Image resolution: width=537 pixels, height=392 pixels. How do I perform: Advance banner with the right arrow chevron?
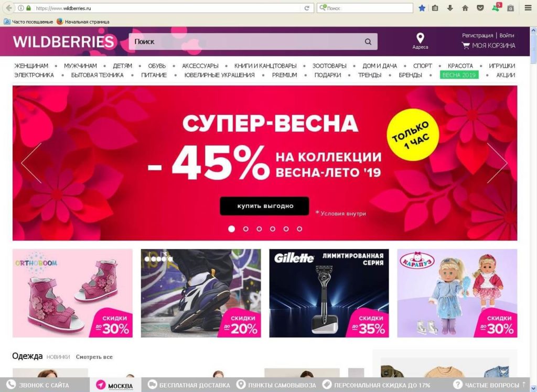pos(497,163)
